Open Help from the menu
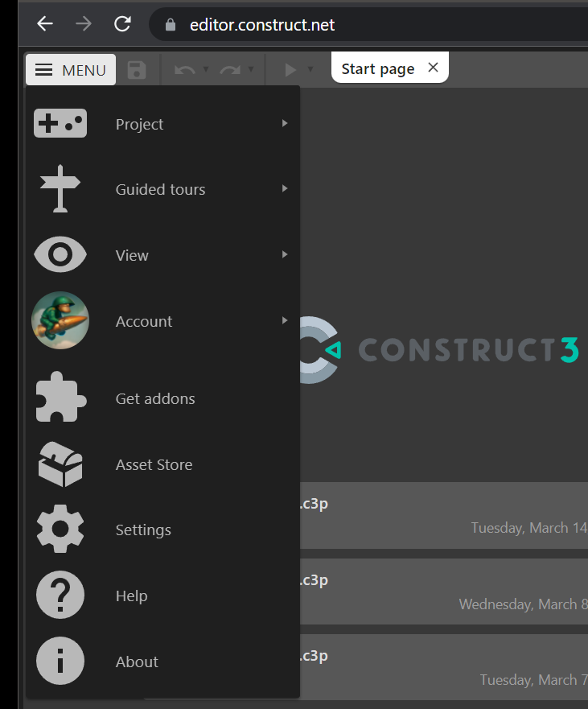The width and height of the screenshot is (588, 709). 162,595
